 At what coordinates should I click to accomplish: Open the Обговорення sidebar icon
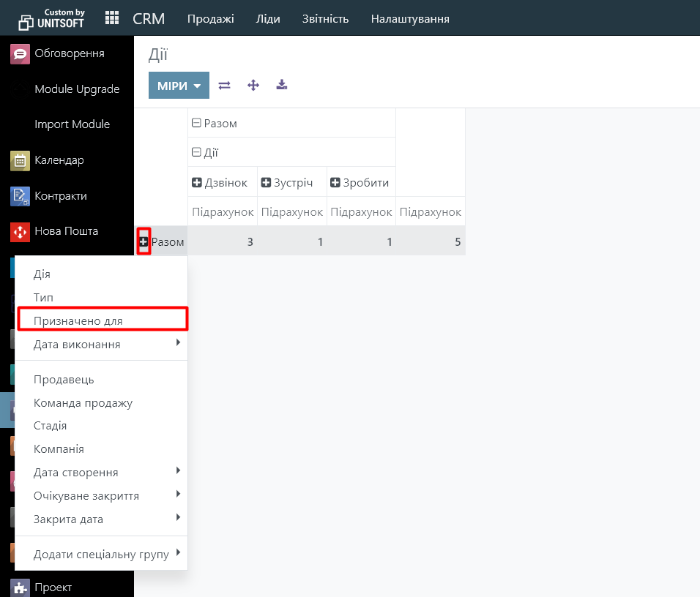pyautogui.click(x=20, y=53)
